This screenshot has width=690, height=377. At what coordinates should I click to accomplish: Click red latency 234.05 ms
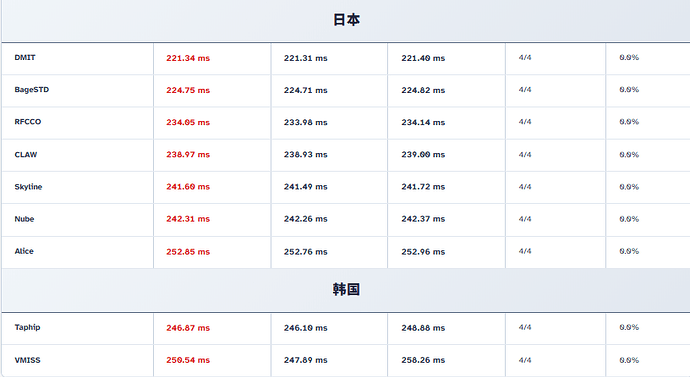[188, 122]
